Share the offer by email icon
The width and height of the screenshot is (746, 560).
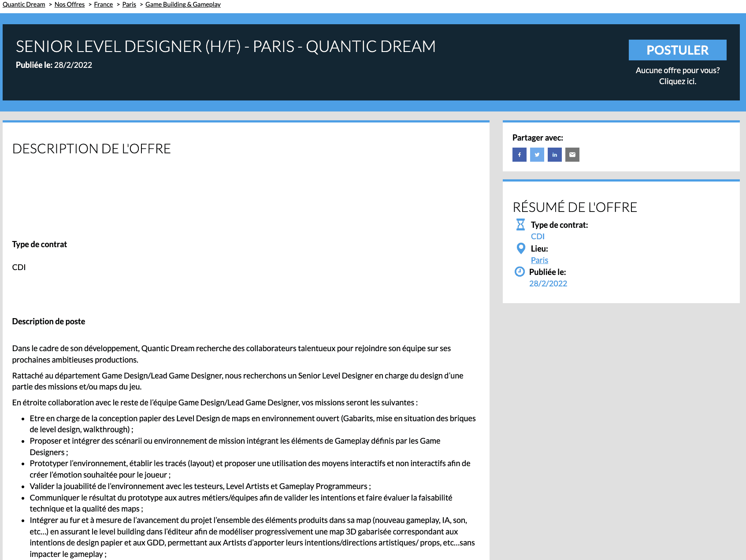(572, 155)
